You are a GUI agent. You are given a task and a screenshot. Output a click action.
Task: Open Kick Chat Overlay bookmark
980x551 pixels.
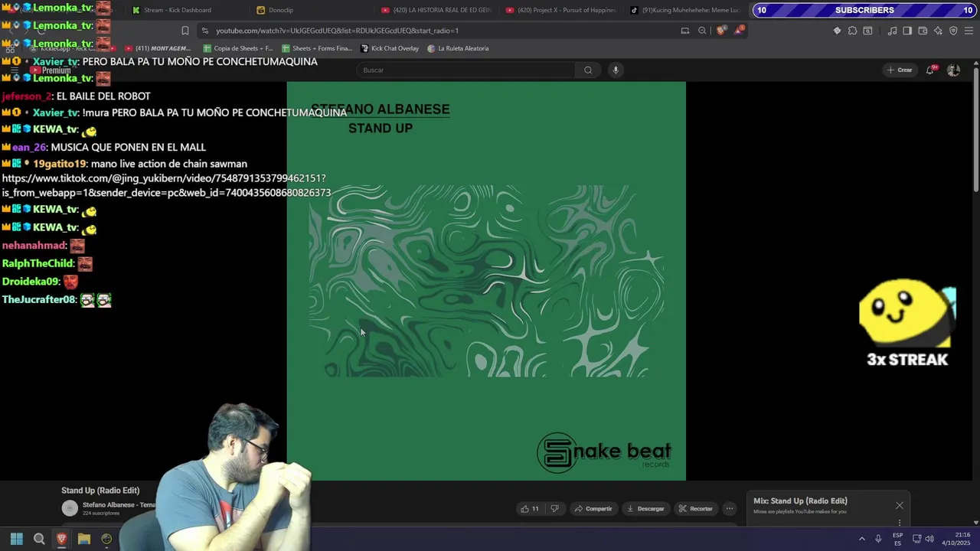[390, 48]
